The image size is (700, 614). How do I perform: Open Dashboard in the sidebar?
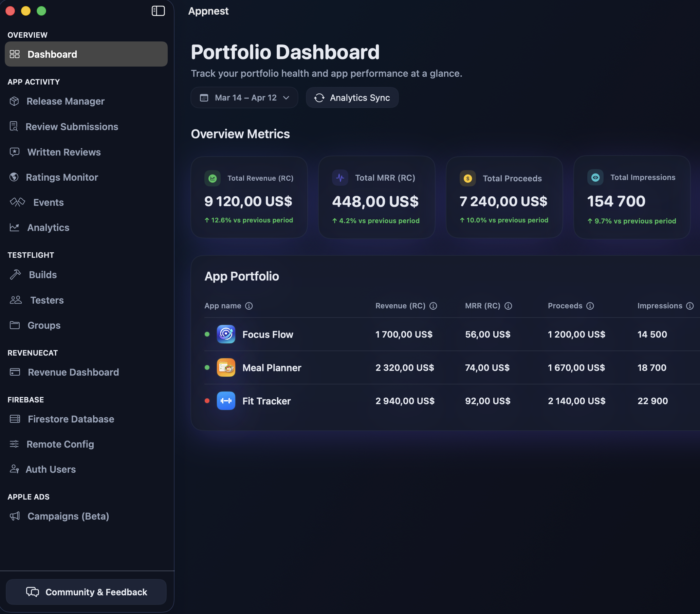pos(86,54)
